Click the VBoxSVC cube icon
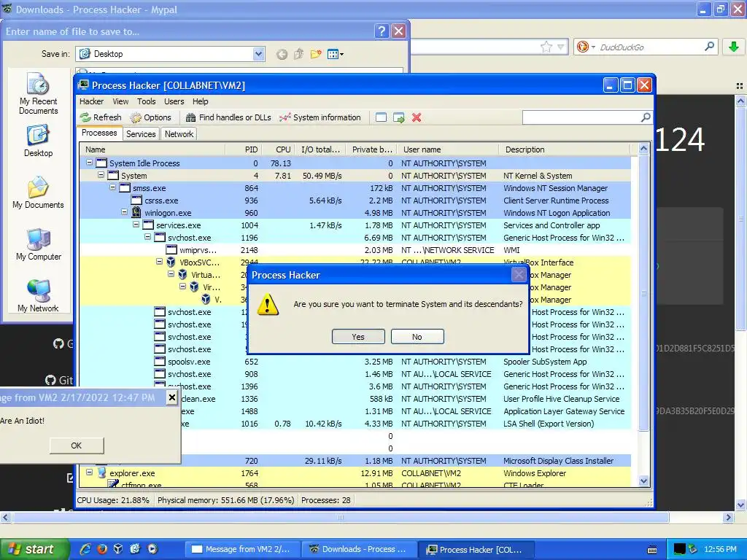Viewport: 747px width, 560px height. tap(171, 262)
